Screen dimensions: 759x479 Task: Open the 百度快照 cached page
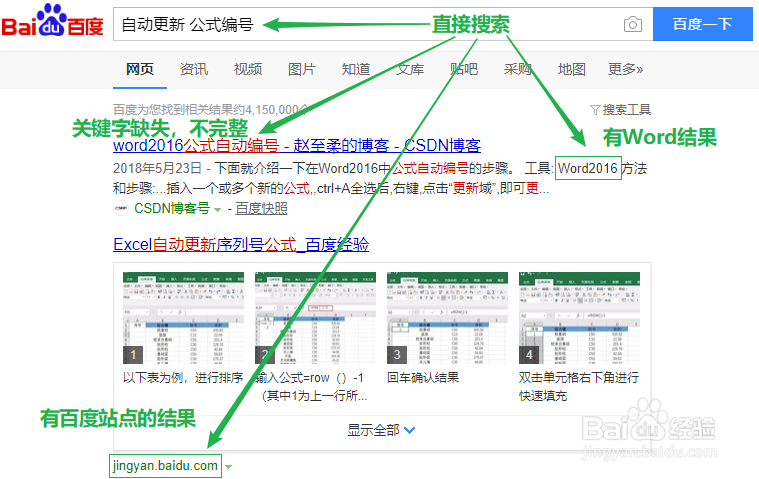261,209
